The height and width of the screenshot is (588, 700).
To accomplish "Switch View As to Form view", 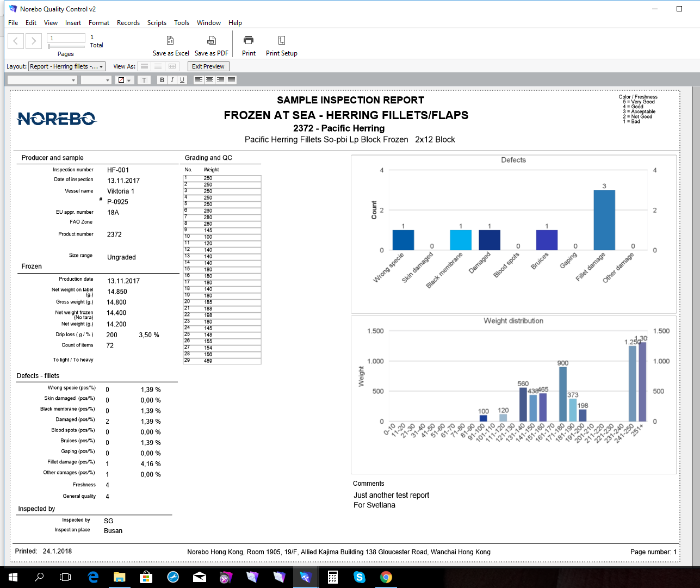I will 144,66.
